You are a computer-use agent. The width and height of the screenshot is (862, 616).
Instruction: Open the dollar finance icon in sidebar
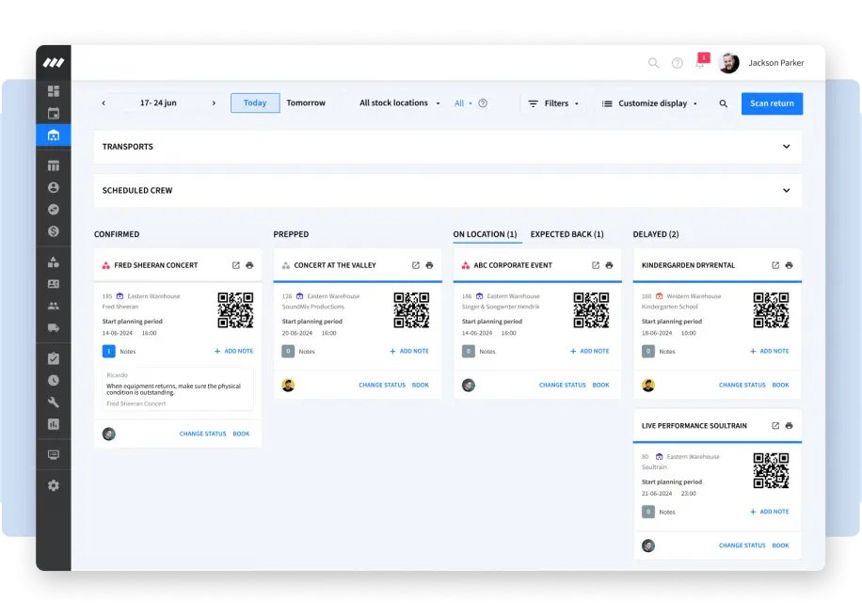[54, 231]
